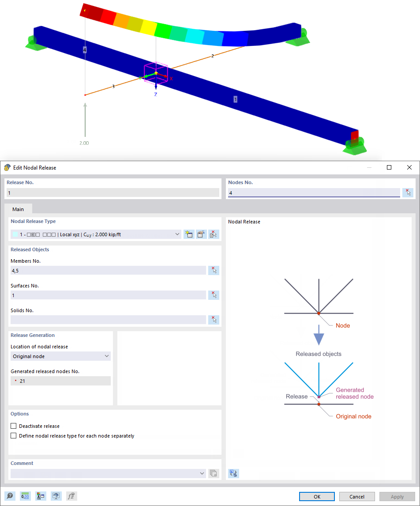Image resolution: width=420 pixels, height=506 pixels.
Task: Check define nodal release type for each node separately
Action: (14, 435)
